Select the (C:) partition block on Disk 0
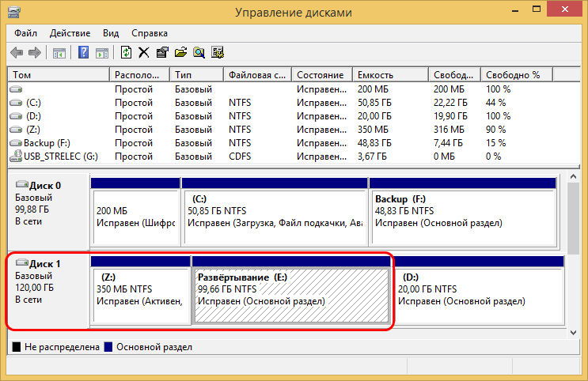The image size is (588, 381). 274,211
